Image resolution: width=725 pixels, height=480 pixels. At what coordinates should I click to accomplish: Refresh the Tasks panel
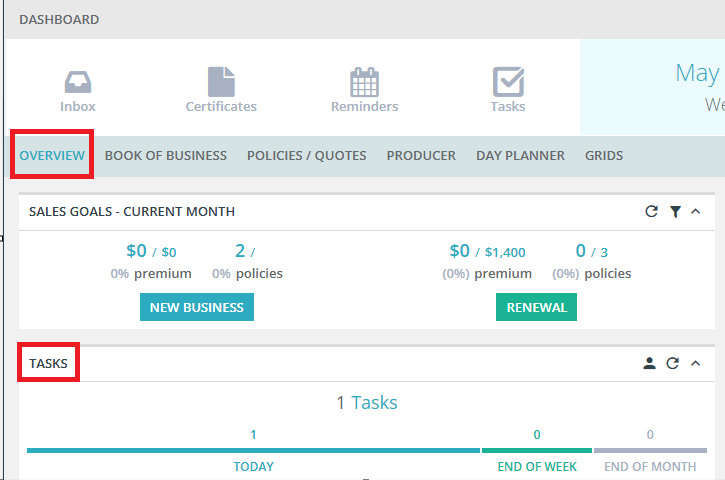tap(672, 363)
